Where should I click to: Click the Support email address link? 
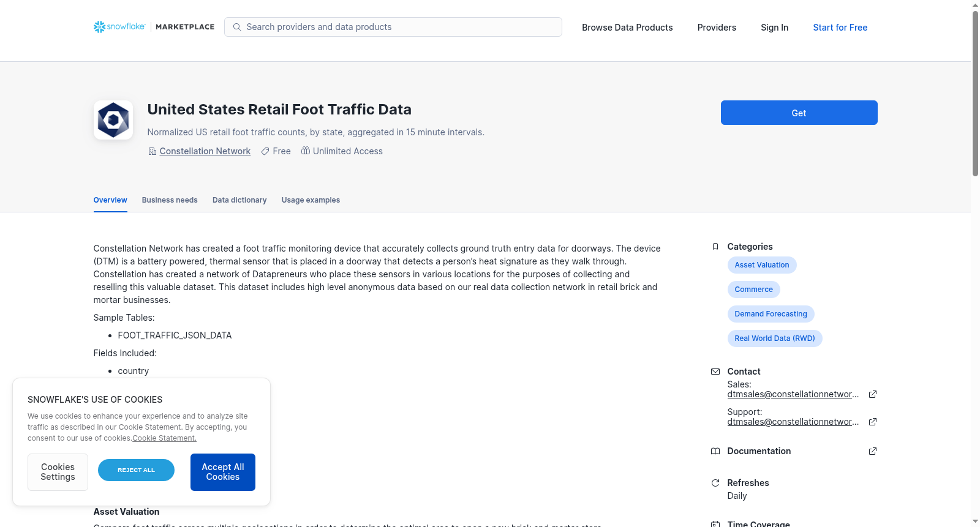[x=793, y=422]
